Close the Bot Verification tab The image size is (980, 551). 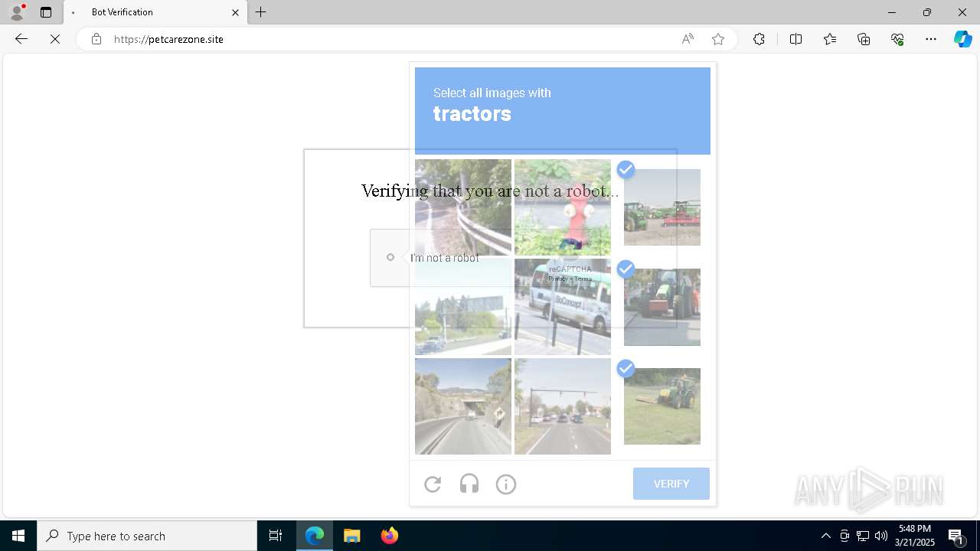[235, 12]
